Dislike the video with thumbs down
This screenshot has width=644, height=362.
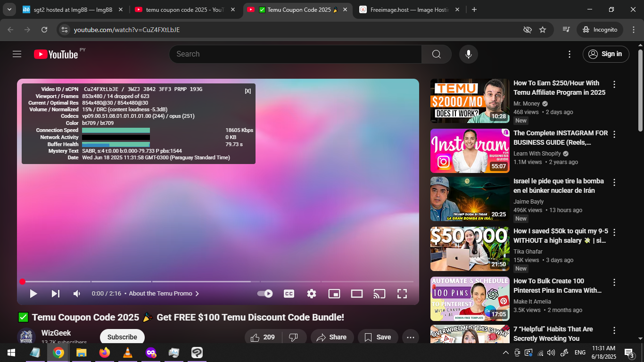(293, 337)
